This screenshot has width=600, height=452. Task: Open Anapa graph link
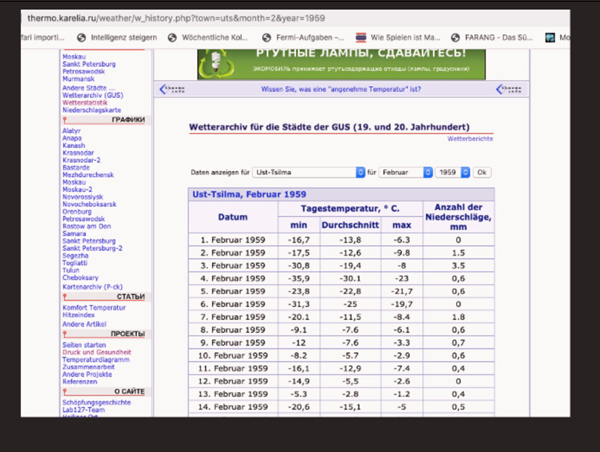pyautogui.click(x=72, y=138)
